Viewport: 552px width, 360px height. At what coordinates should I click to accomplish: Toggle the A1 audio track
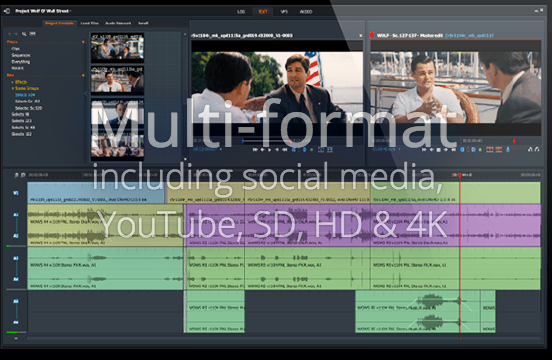(x=16, y=215)
